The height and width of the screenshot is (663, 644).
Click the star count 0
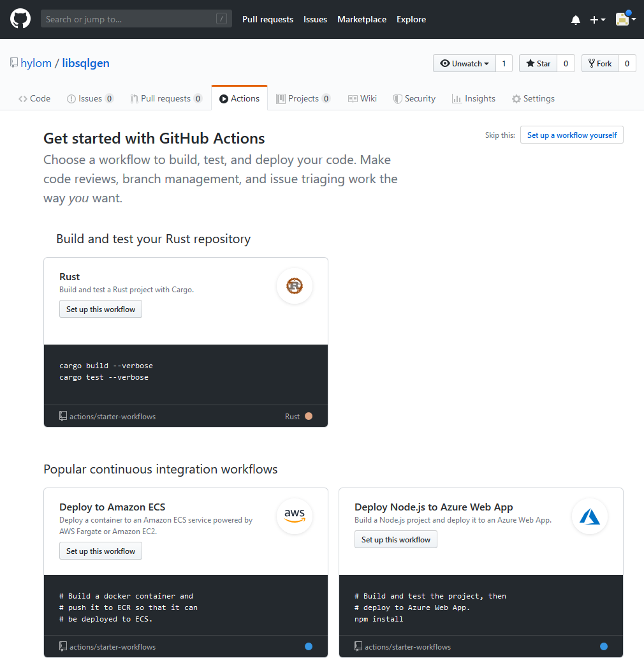coord(566,63)
